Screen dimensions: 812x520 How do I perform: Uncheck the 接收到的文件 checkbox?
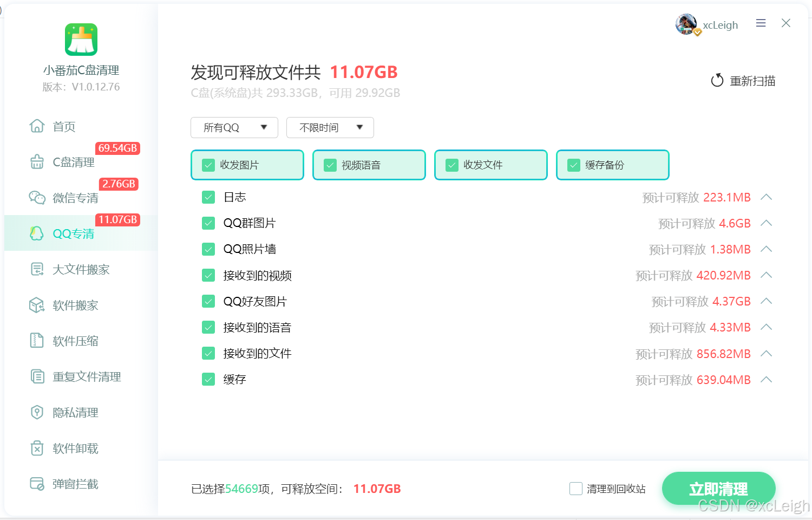coord(208,353)
